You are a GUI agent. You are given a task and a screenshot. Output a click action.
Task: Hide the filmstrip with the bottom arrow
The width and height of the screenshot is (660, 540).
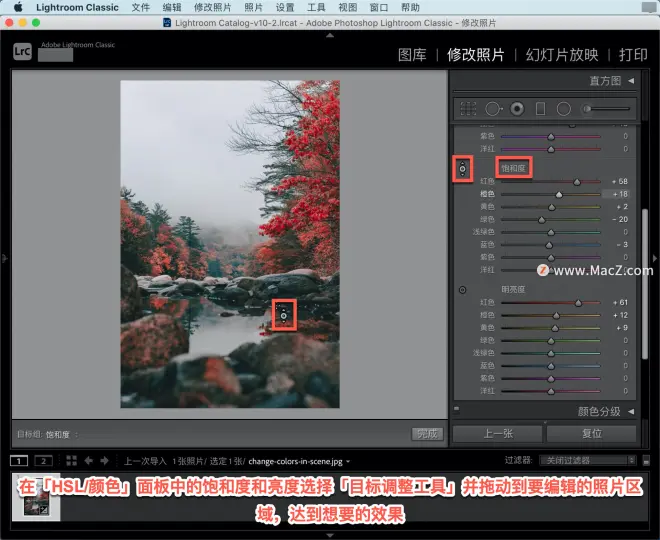[330, 535]
